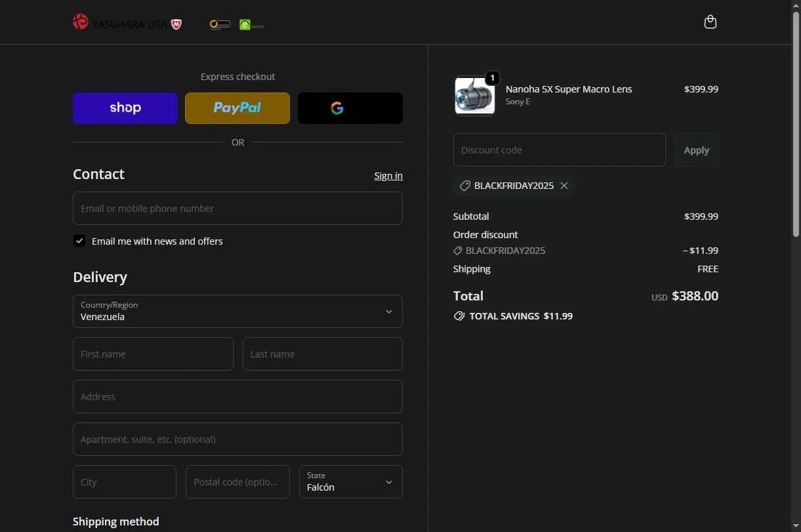Click the Norton secured badge in header

pos(220,24)
